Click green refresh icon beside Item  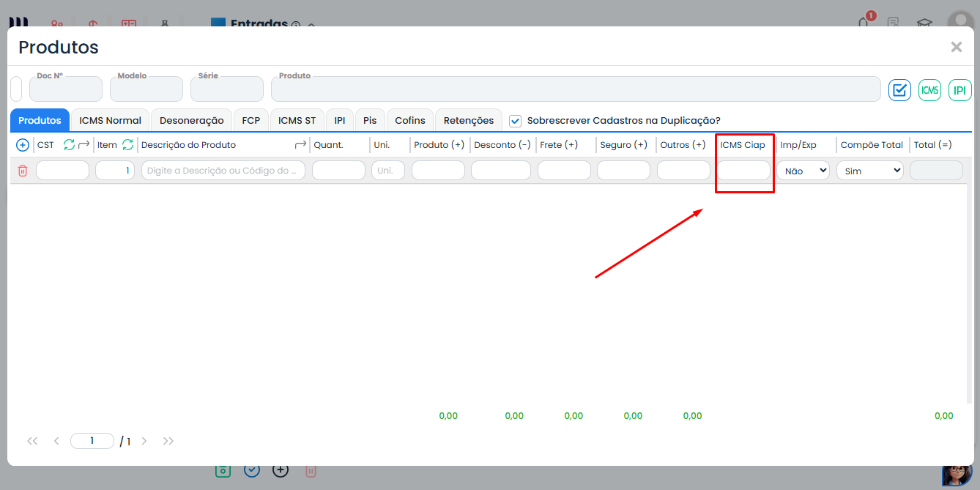click(x=127, y=145)
